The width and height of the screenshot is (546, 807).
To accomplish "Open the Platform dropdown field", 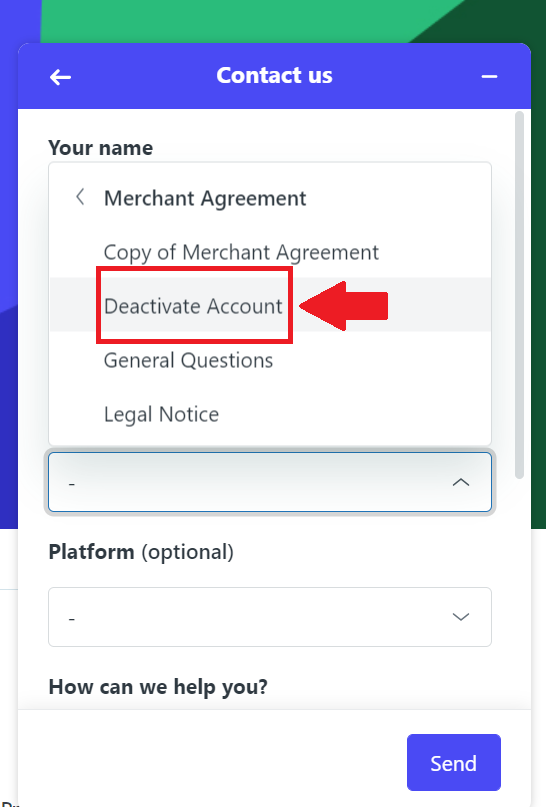I will point(270,617).
